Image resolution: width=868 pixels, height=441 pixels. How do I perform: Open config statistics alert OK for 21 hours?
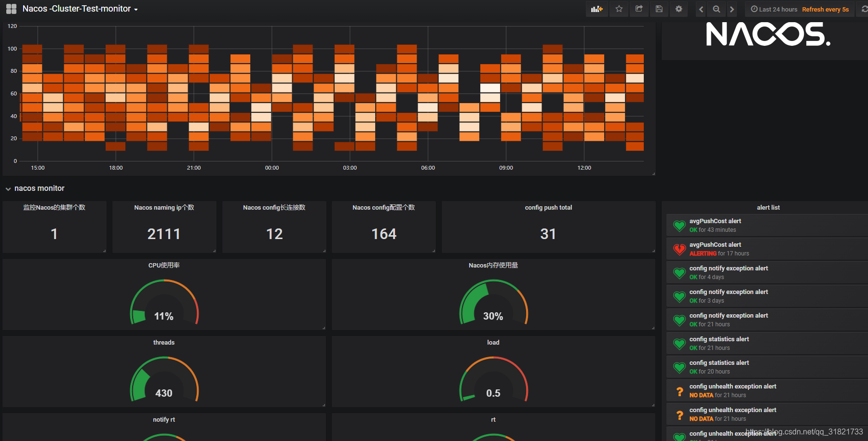pyautogui.click(x=767, y=343)
